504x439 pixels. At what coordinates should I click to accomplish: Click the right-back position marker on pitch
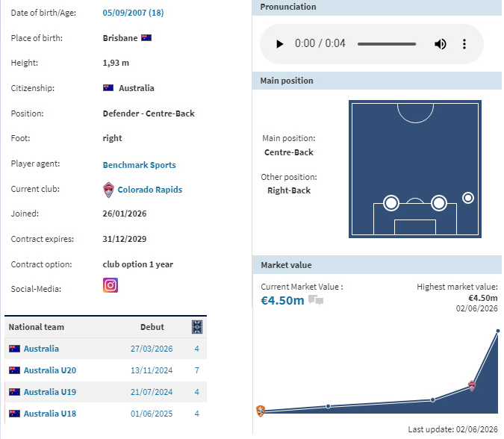[468, 198]
